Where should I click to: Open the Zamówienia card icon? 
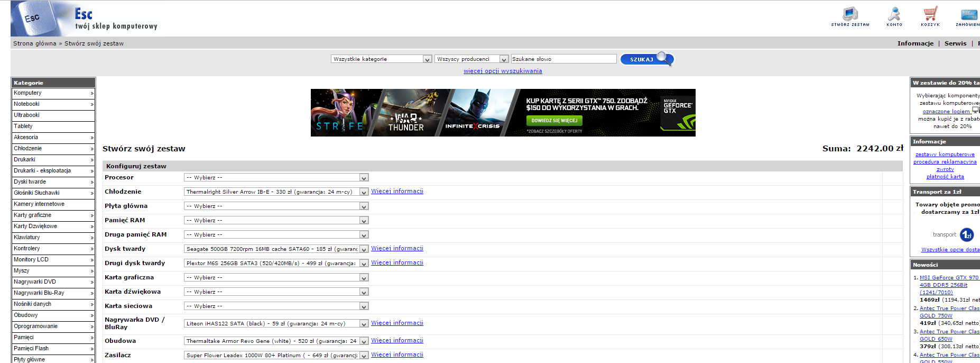click(x=968, y=16)
